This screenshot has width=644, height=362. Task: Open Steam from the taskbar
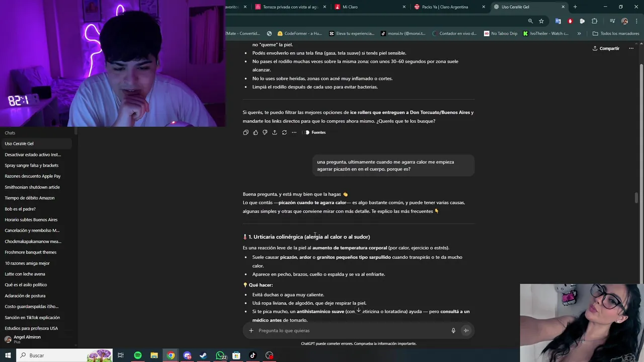click(203, 355)
